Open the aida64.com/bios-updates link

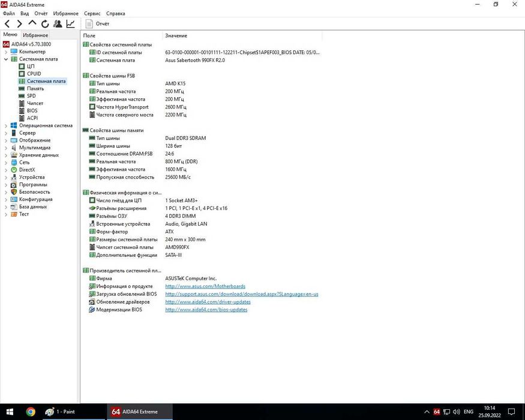coord(206,310)
